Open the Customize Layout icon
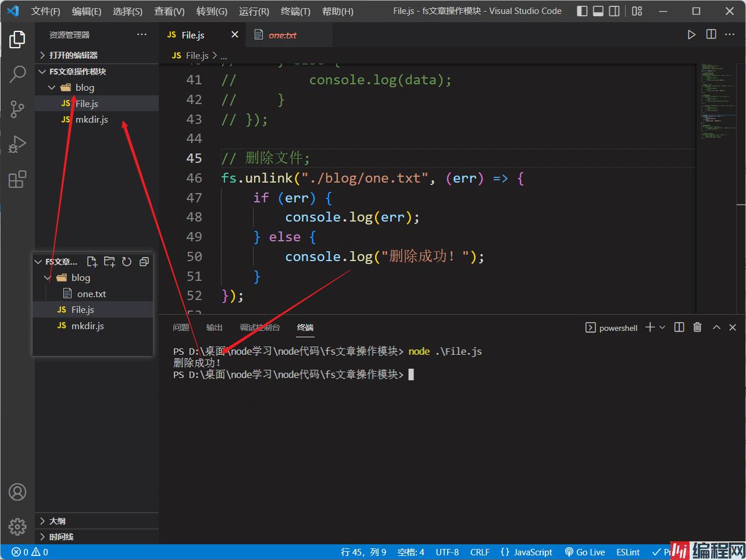 637,11
